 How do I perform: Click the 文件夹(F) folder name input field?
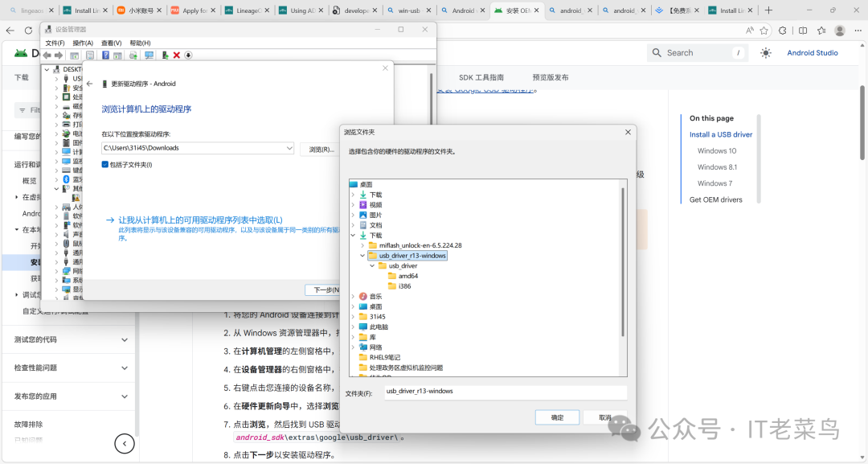coord(506,392)
